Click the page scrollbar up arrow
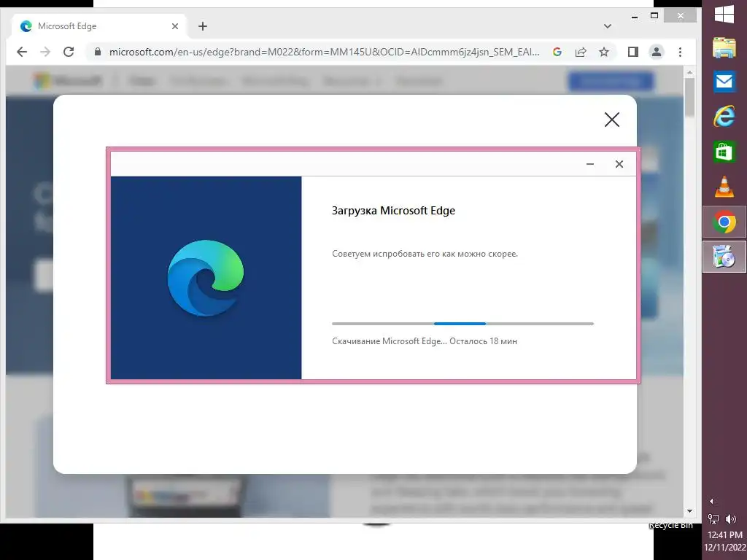The width and height of the screenshot is (747, 560). click(689, 73)
